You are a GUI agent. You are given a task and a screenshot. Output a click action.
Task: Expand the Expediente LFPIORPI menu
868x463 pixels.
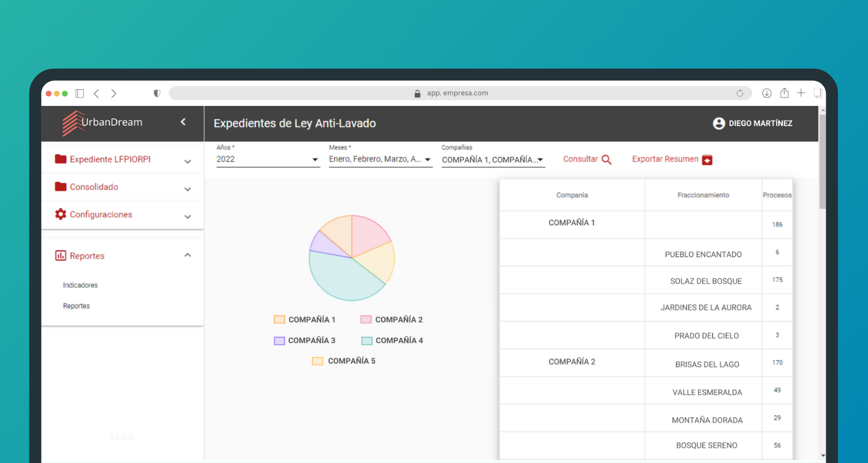[x=123, y=160]
